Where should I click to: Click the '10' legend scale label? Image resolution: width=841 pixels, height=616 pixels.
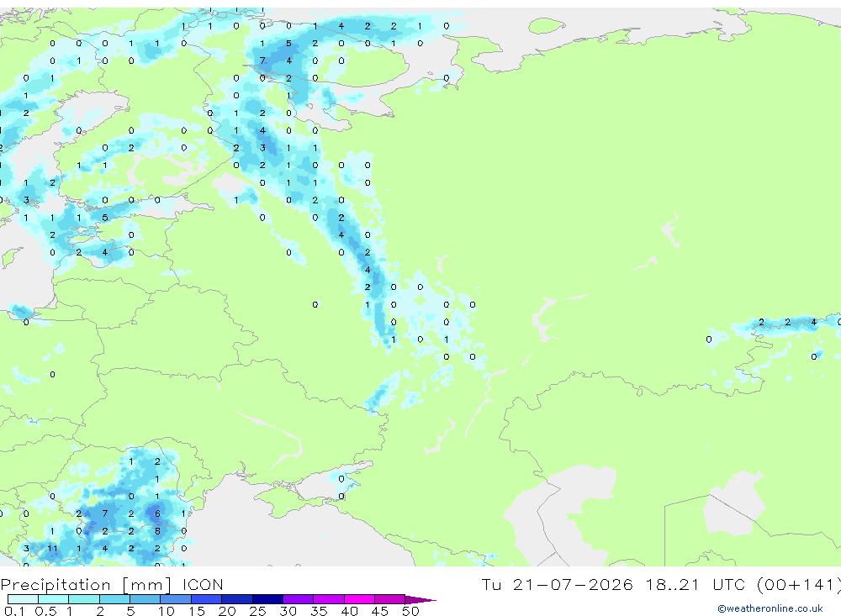tap(167, 611)
